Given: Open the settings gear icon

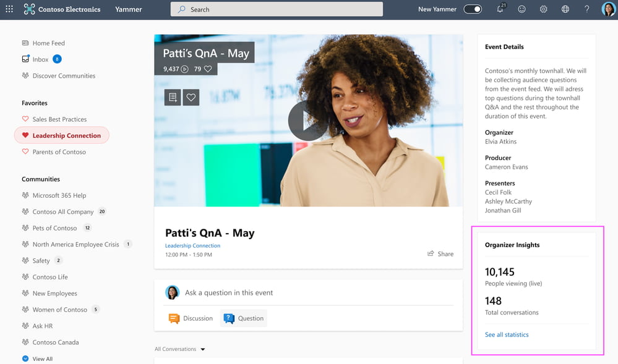Looking at the screenshot, I should (543, 9).
